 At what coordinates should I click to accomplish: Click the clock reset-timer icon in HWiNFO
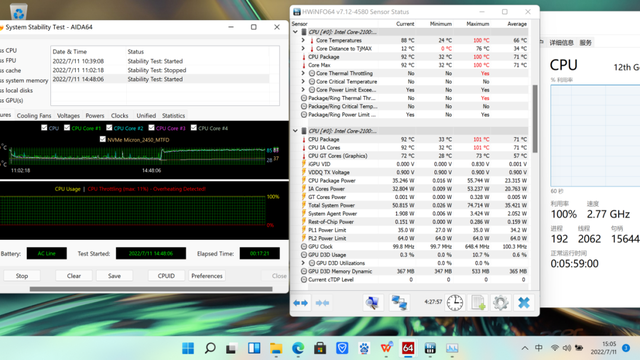coord(455,303)
